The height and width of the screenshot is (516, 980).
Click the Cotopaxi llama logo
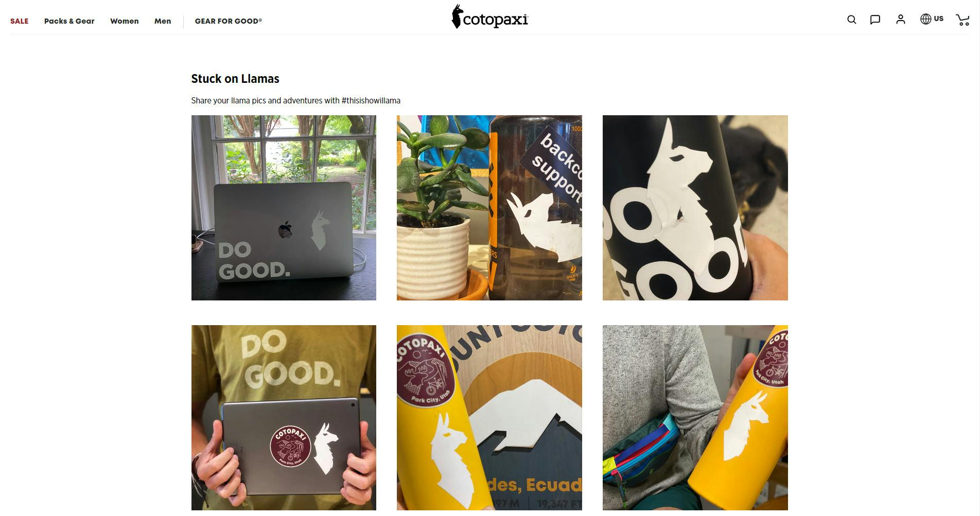489,17
